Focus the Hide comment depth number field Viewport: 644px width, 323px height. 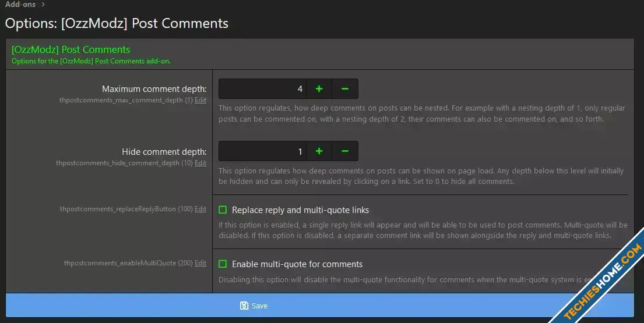[262, 151]
